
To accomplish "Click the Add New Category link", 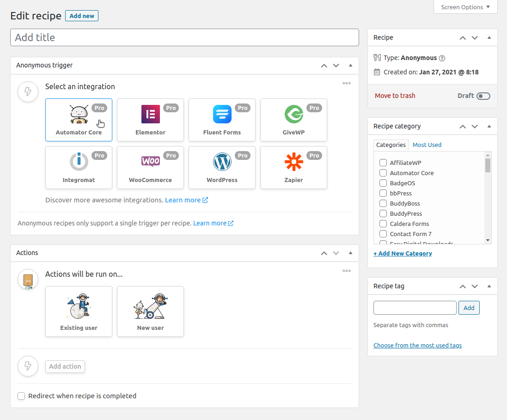I will coord(403,254).
